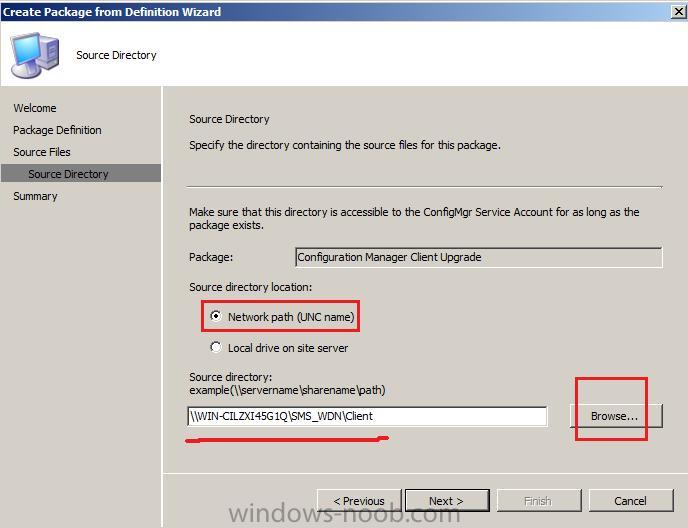Go back with the Previous button
This screenshot has width=688, height=528.
point(359,501)
